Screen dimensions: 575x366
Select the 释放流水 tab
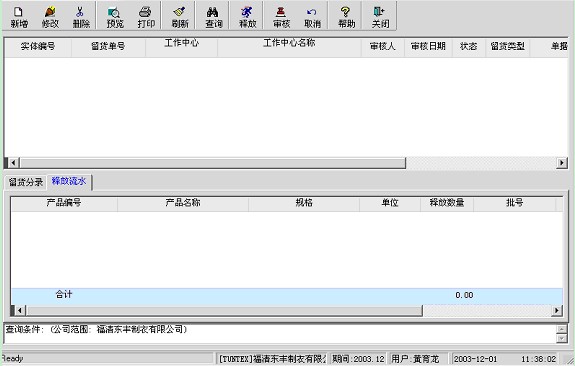coord(69,181)
